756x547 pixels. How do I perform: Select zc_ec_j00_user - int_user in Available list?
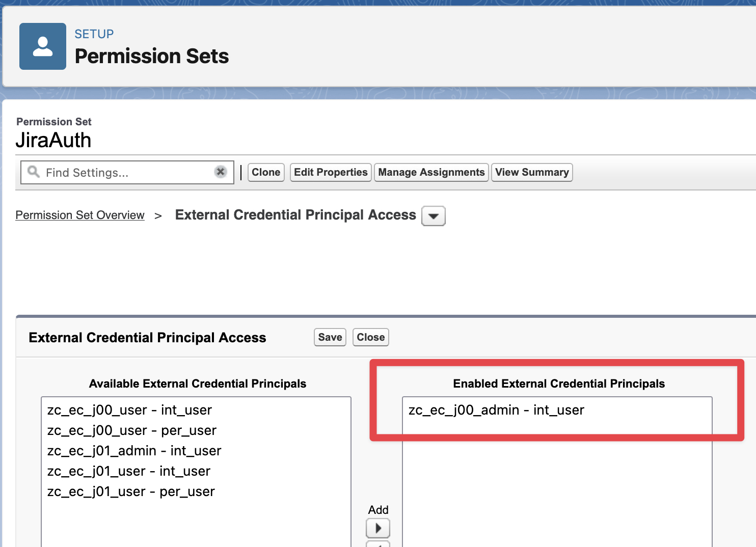tap(129, 410)
